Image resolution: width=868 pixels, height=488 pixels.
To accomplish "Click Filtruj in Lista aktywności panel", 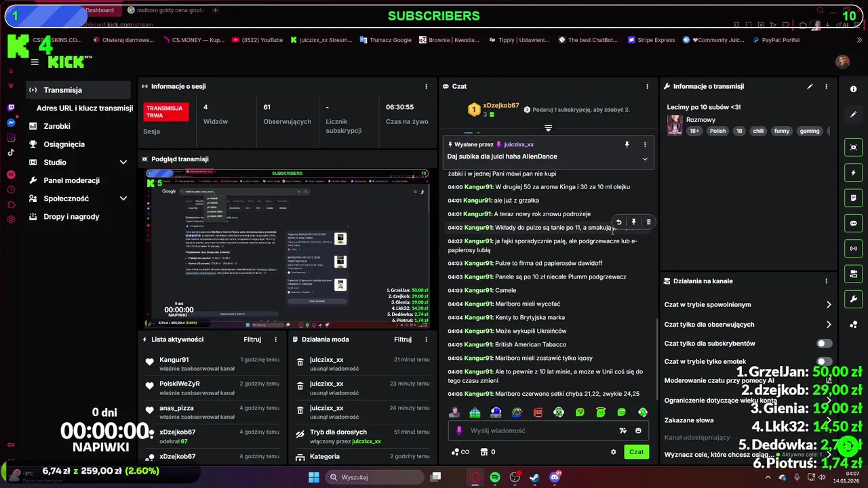I will coord(252,340).
